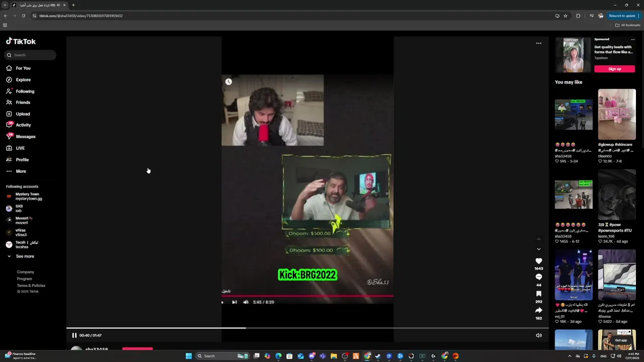This screenshot has height=362, width=644.
Task: Open the More menu in sidebar
Action: pyautogui.click(x=16, y=171)
